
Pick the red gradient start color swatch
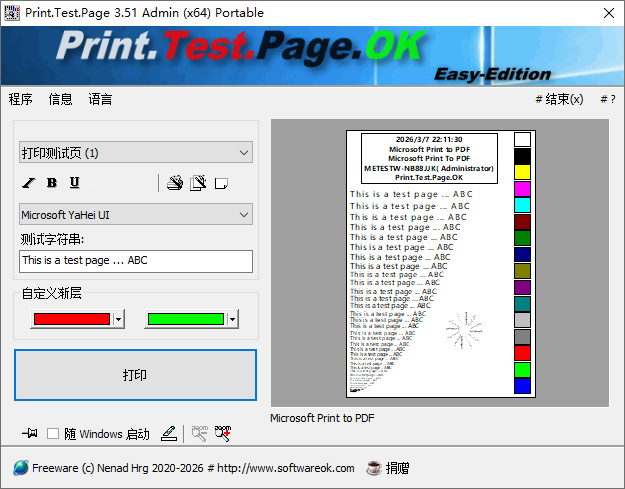click(72, 319)
